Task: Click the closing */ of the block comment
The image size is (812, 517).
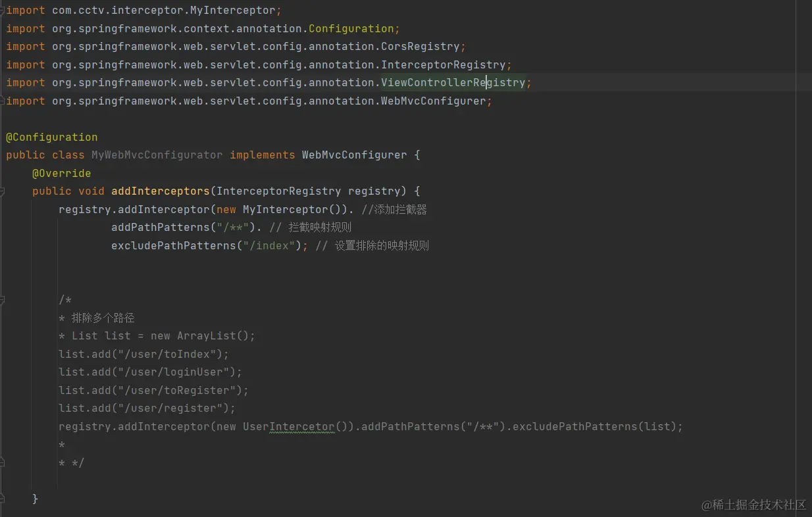Action: [x=78, y=463]
